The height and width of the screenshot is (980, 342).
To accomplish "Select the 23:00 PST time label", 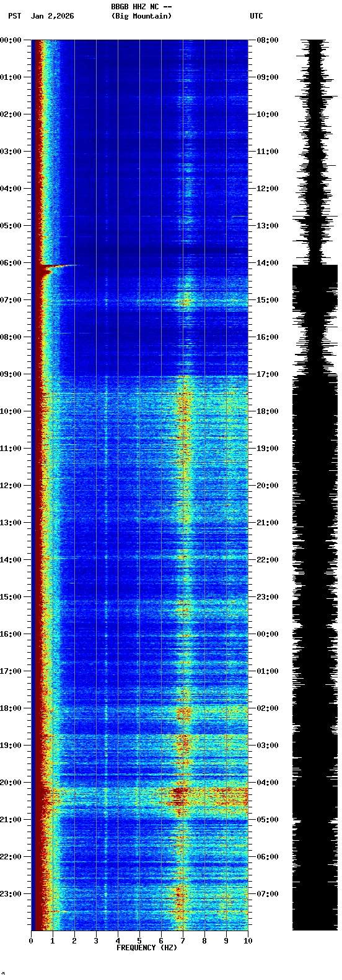I will [11, 894].
